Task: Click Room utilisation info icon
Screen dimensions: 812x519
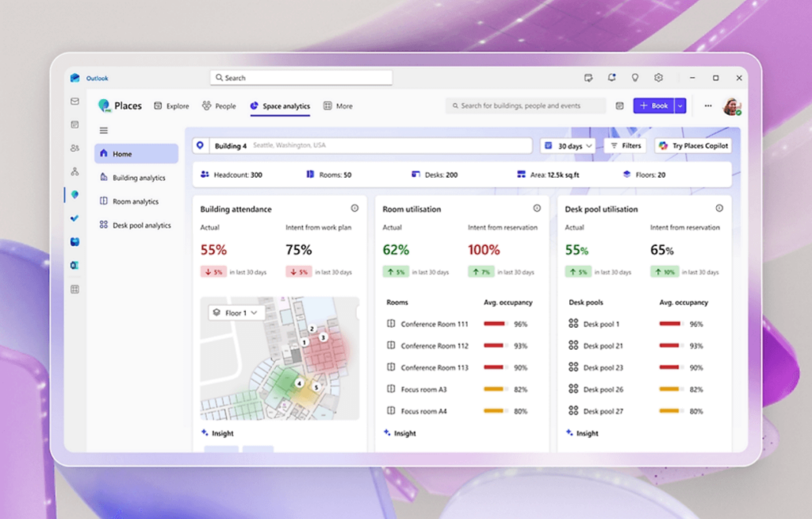Action: pos(537,209)
